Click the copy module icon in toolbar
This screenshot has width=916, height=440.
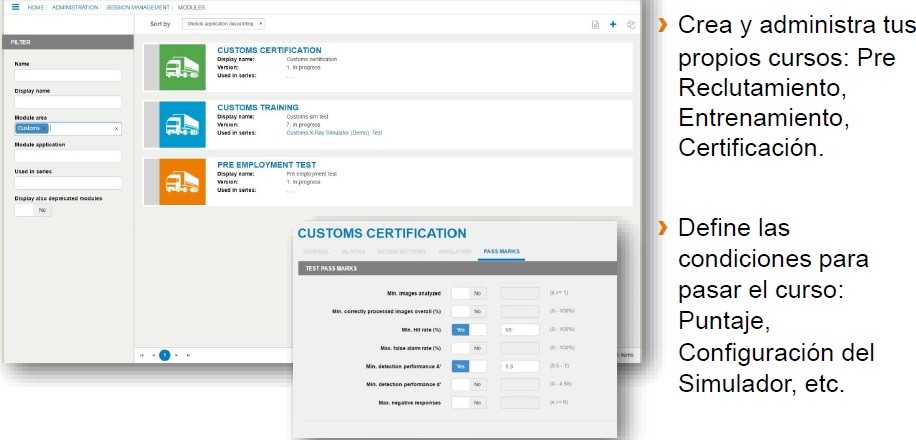coord(631,25)
